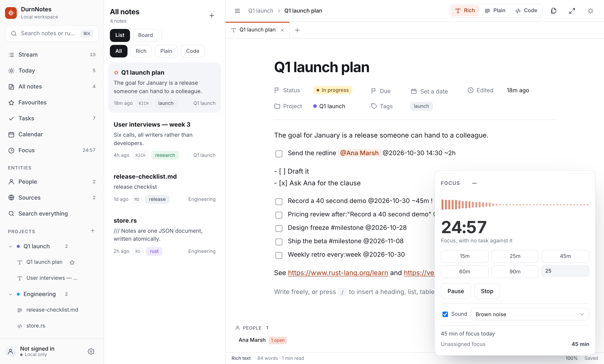Open the Sources entity list
The height and width of the screenshot is (364, 604).
point(52,197)
